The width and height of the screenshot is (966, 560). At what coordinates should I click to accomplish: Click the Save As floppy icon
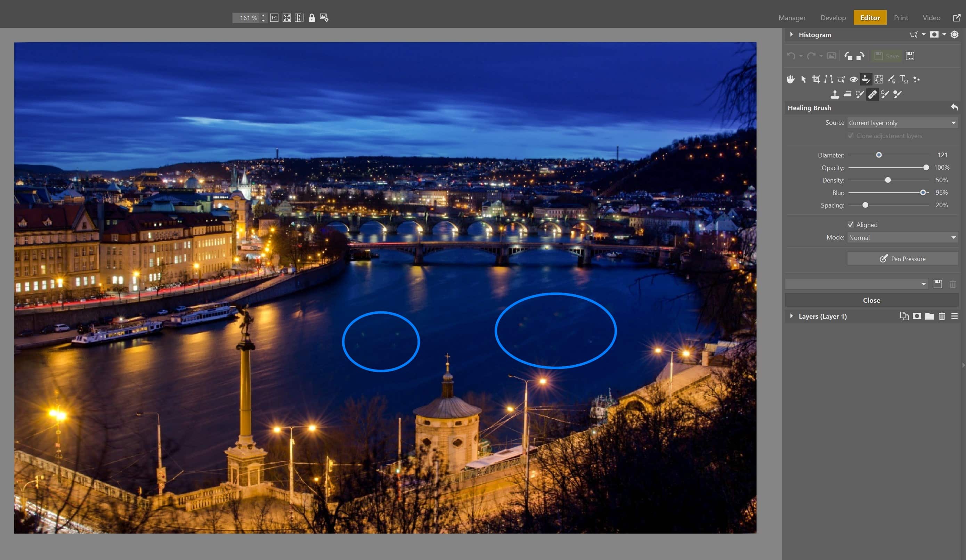click(910, 56)
